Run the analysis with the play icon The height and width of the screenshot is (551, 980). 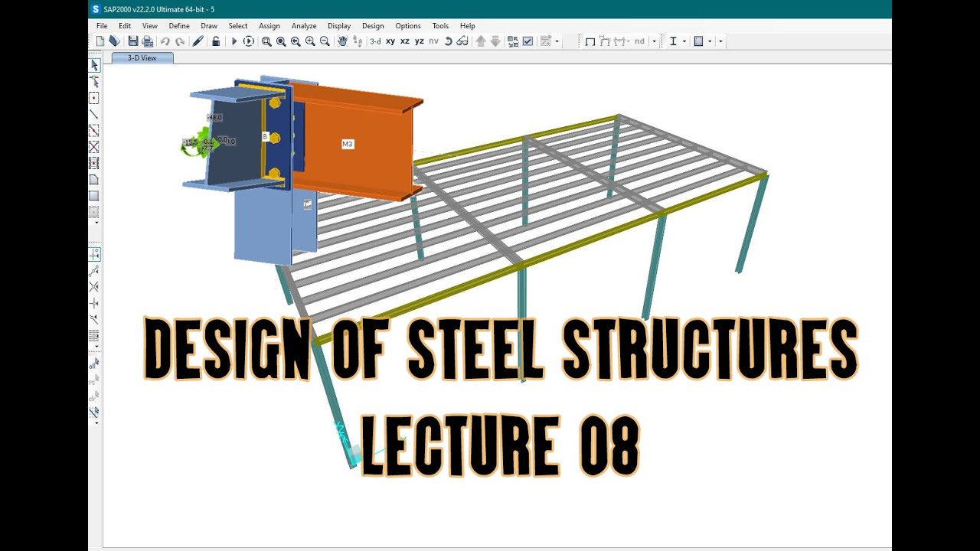pos(234,41)
